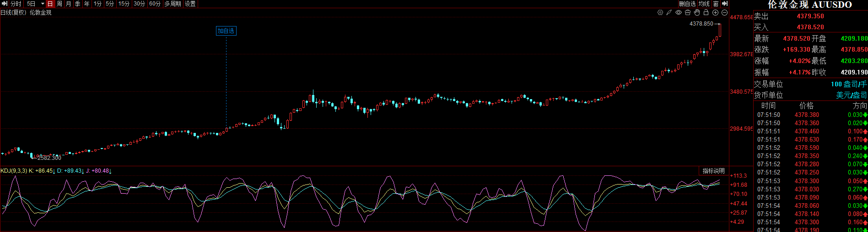Switch to 60分 timeframe tab
This screenshot has width=868, height=232.
pos(155,4)
